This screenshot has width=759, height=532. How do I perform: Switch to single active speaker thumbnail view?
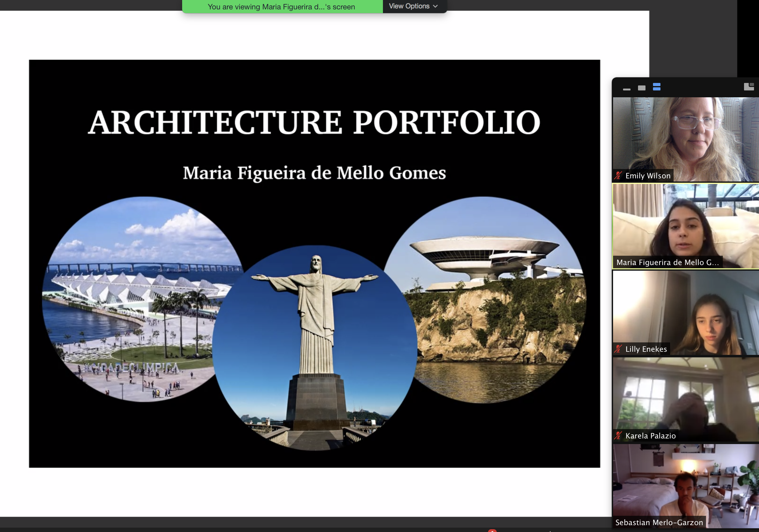tap(642, 88)
